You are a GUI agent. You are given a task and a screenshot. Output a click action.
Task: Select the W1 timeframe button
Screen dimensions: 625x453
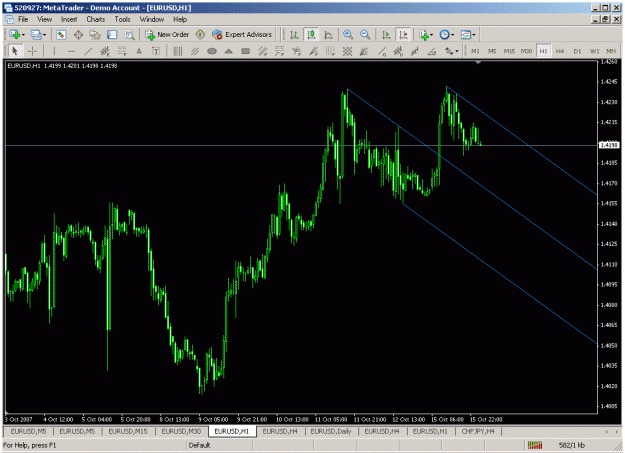pyautogui.click(x=594, y=51)
